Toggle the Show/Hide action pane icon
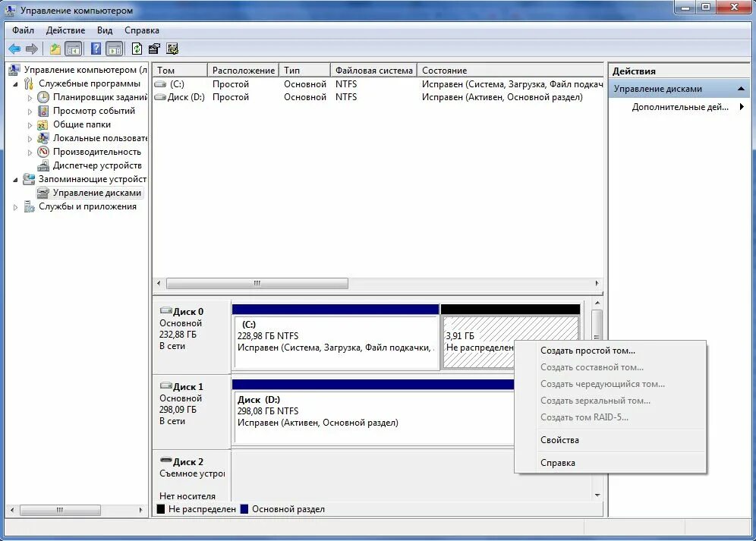The image size is (756, 541). pos(115,49)
